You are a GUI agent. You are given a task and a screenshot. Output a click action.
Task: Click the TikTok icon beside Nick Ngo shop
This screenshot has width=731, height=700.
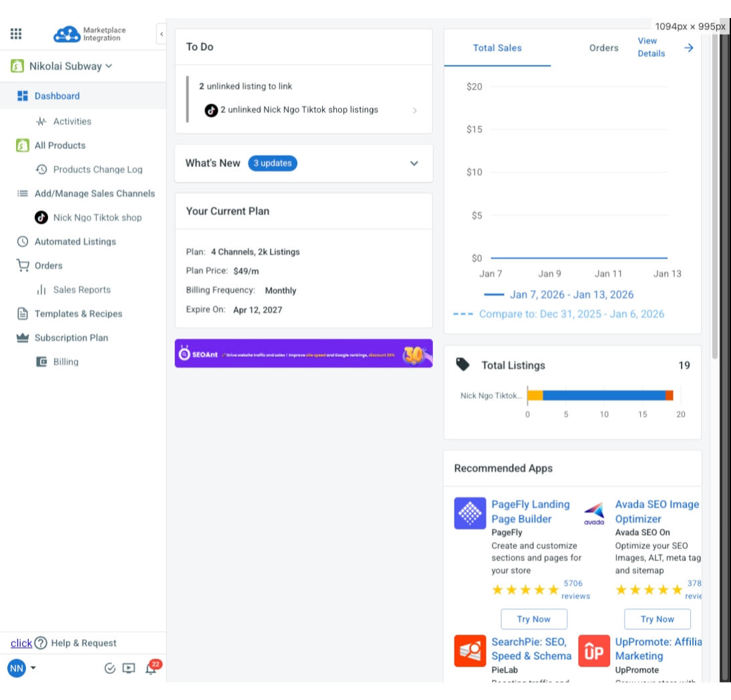tap(41, 217)
